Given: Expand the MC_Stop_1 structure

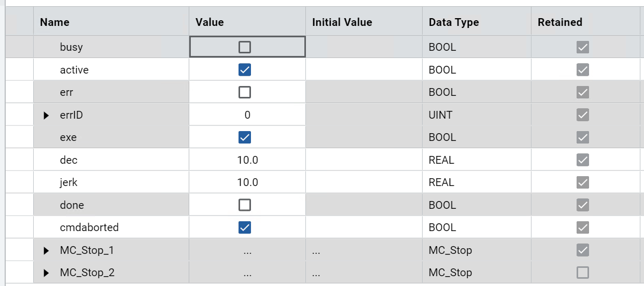Looking at the screenshot, I should click(47, 251).
